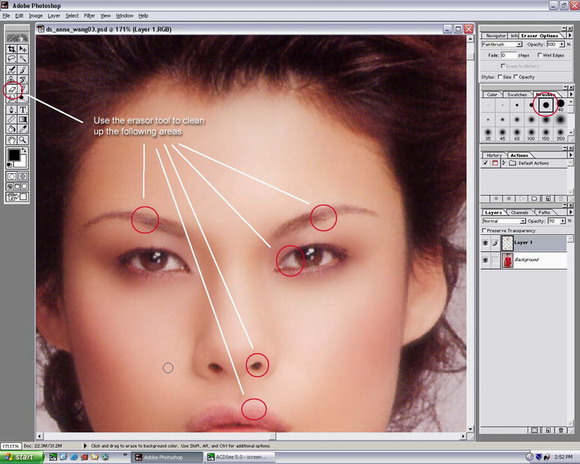
Task: Click the link box beside the Background layer
Action: point(495,260)
